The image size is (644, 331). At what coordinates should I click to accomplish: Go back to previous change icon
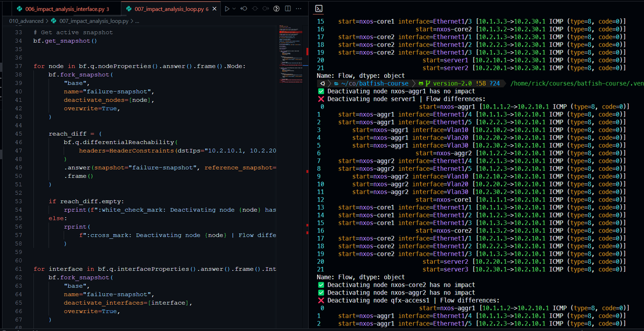(x=244, y=9)
